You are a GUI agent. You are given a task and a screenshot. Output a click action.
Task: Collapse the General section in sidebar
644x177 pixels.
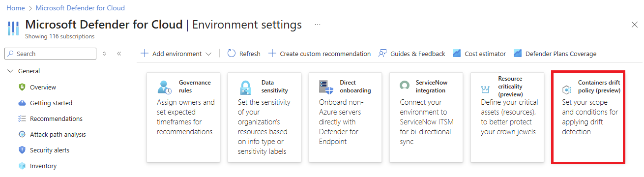click(x=11, y=71)
